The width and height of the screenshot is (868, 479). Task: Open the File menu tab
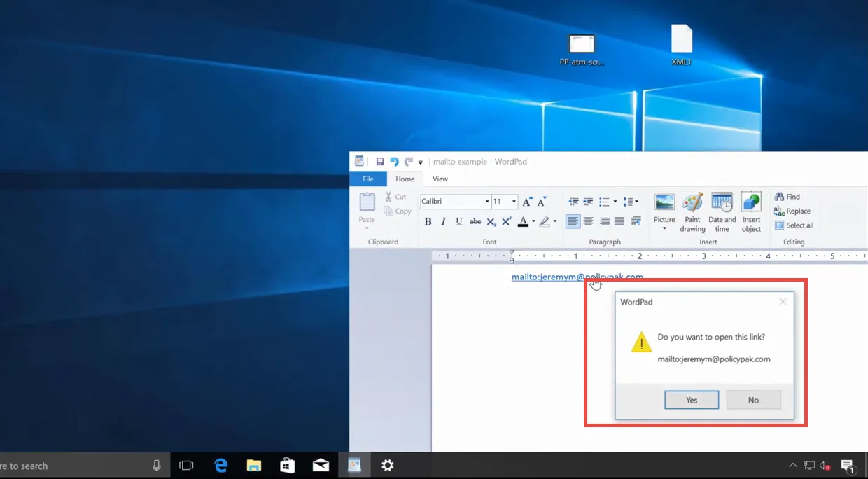[x=368, y=179]
